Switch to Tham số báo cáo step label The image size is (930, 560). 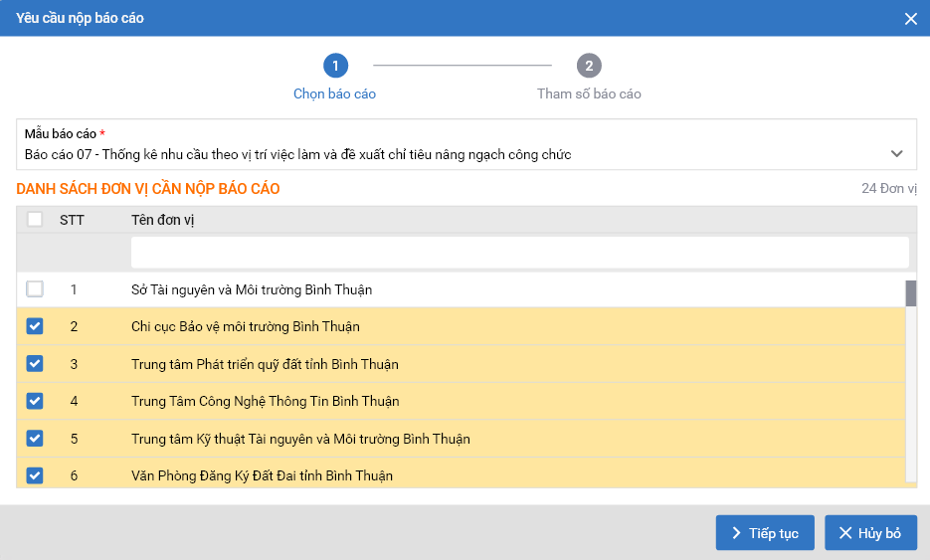tap(589, 94)
